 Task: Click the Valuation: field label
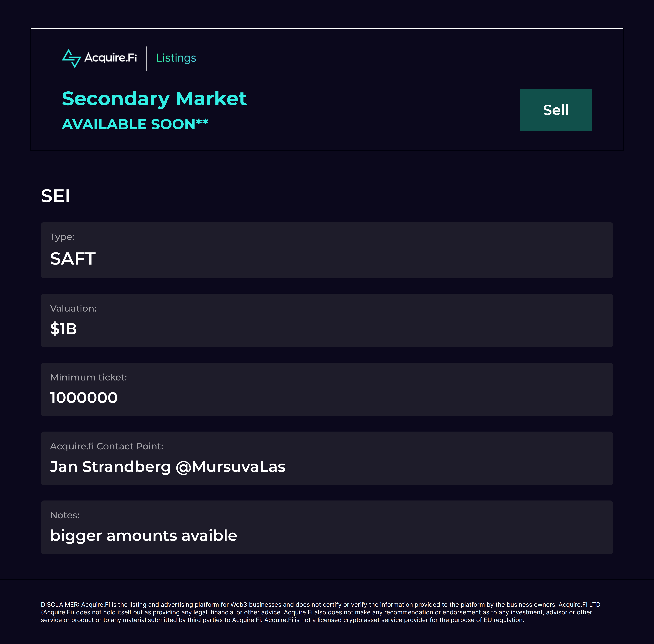point(73,308)
